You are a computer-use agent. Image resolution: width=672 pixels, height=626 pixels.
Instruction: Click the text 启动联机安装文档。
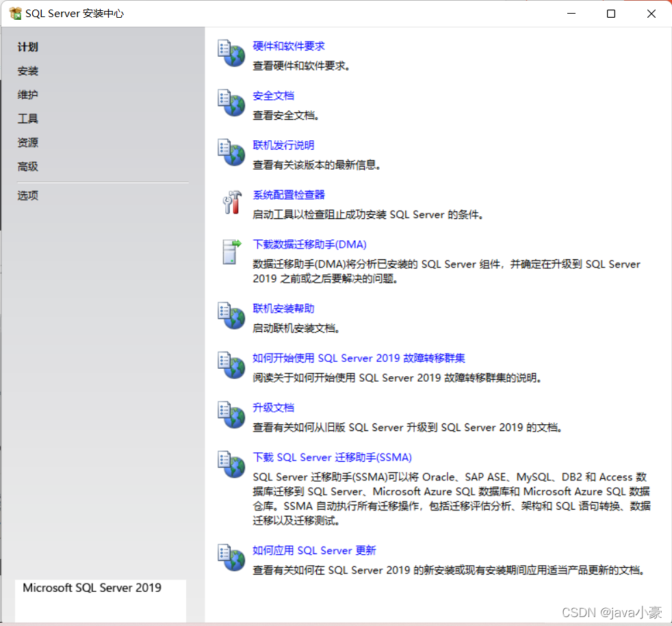pyautogui.click(x=296, y=328)
